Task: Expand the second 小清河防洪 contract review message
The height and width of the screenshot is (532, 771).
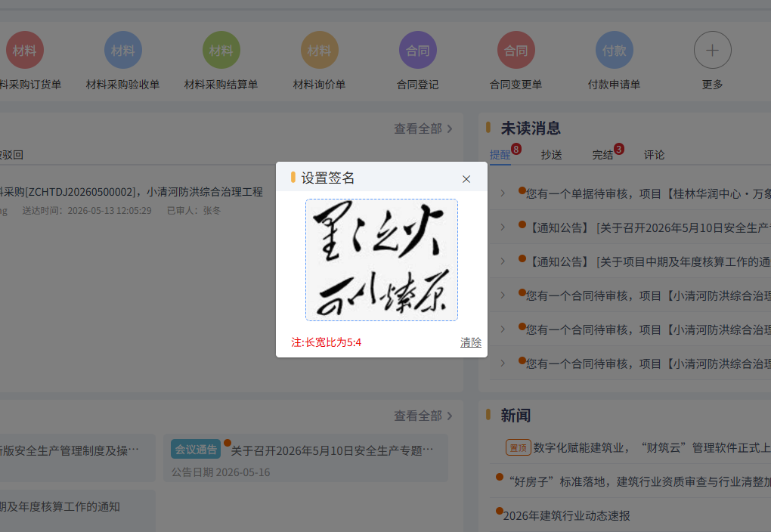Action: tap(503, 329)
